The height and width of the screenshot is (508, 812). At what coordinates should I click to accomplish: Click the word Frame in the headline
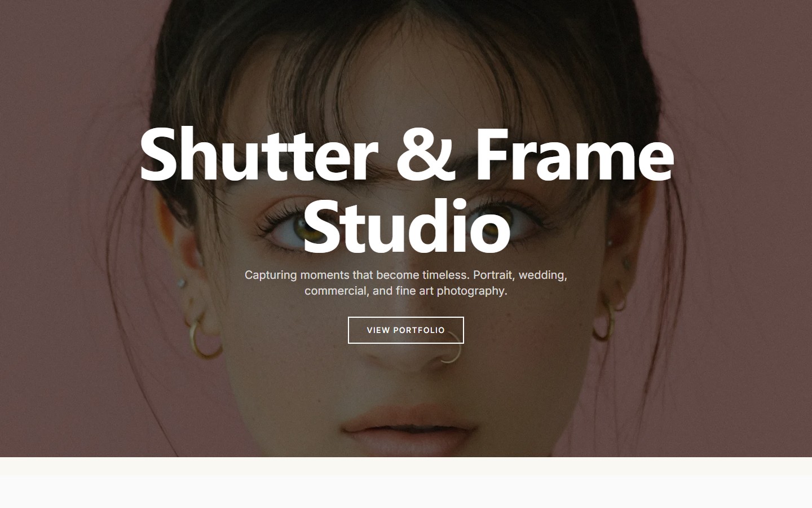click(x=575, y=154)
